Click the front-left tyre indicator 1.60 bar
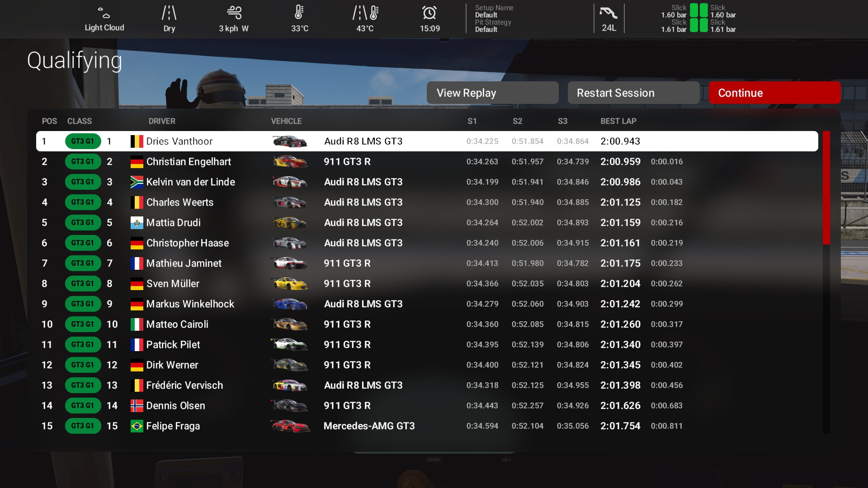The width and height of the screenshot is (868, 488). (693, 10)
